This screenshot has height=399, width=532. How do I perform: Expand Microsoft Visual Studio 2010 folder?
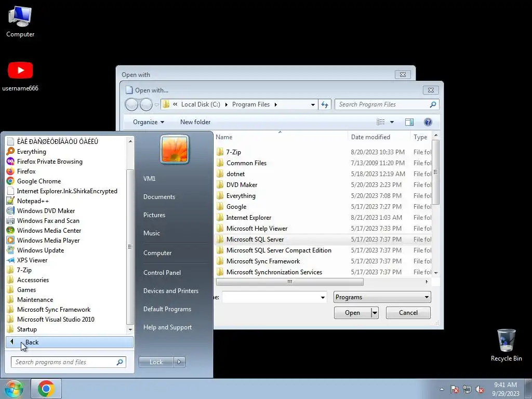pyautogui.click(x=56, y=320)
